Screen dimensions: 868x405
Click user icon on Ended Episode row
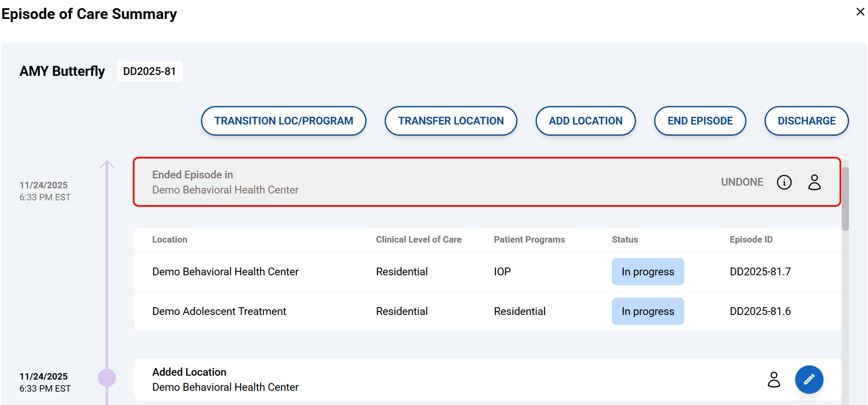point(814,182)
